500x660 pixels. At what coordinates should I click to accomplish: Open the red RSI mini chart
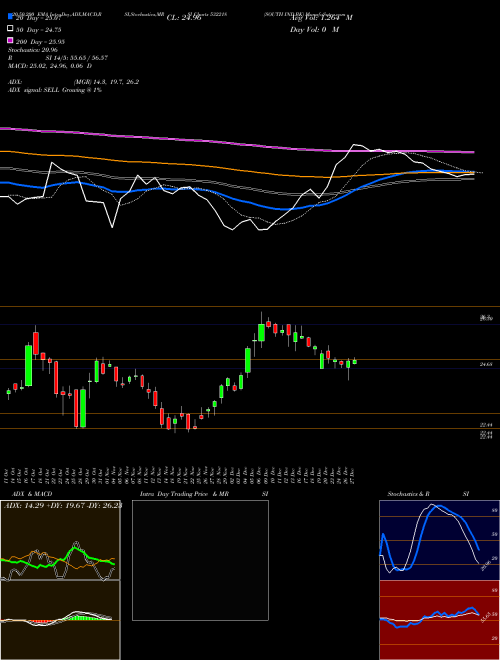pyautogui.click(x=439, y=620)
